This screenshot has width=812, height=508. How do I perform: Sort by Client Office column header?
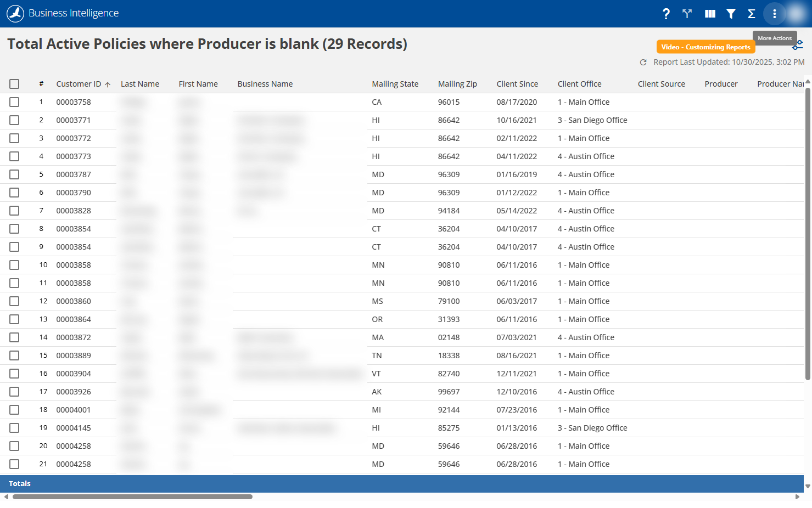pyautogui.click(x=580, y=84)
